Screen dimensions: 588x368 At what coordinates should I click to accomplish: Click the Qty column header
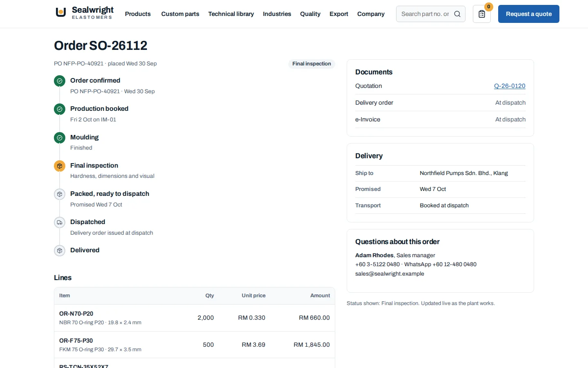pyautogui.click(x=209, y=296)
